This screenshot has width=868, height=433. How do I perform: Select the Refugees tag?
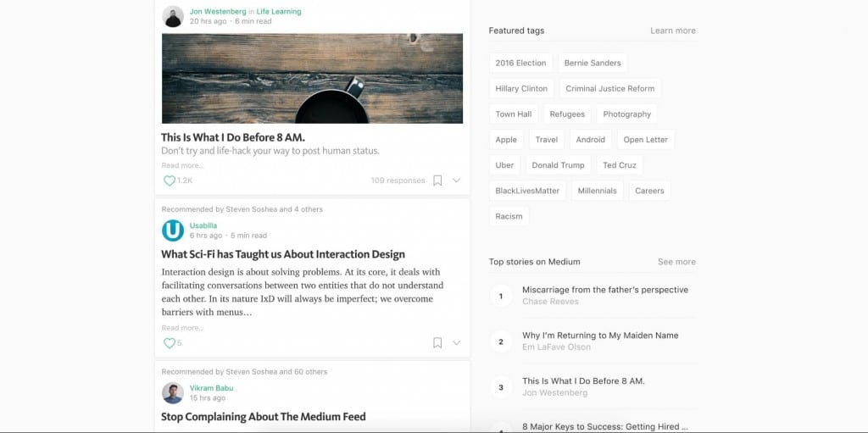coord(567,114)
